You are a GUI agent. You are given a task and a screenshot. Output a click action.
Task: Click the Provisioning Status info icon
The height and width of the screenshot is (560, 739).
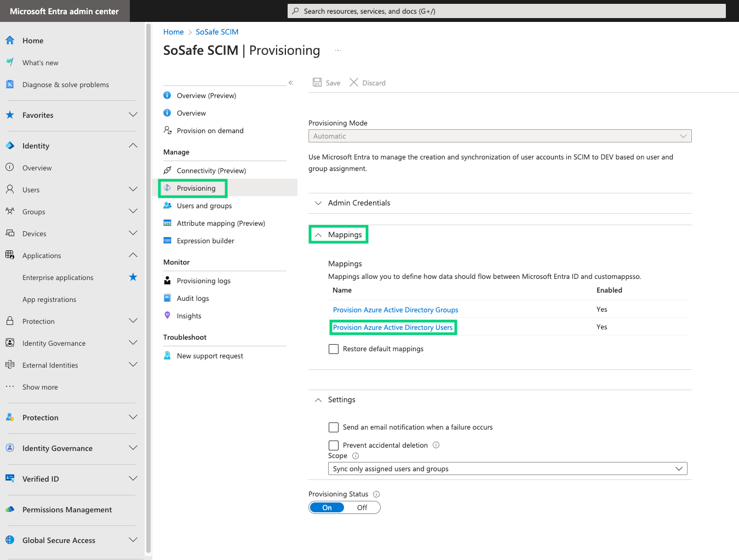(x=376, y=494)
